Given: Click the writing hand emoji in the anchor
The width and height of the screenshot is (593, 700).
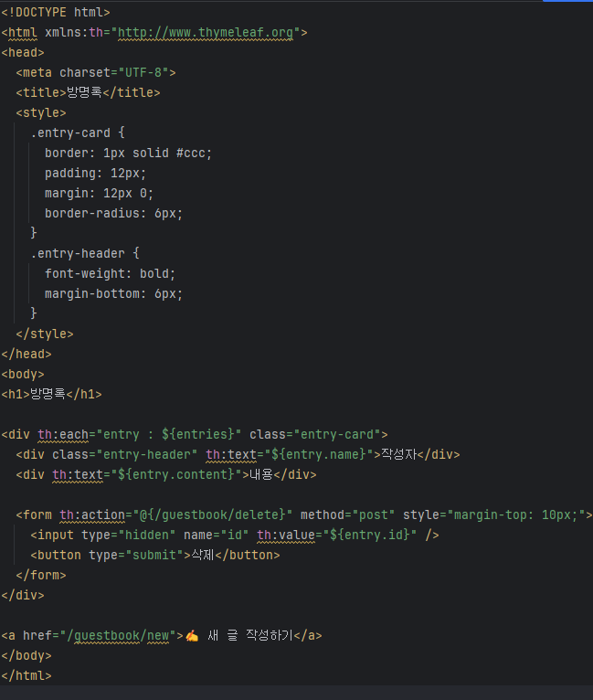Looking at the screenshot, I should point(192,635).
